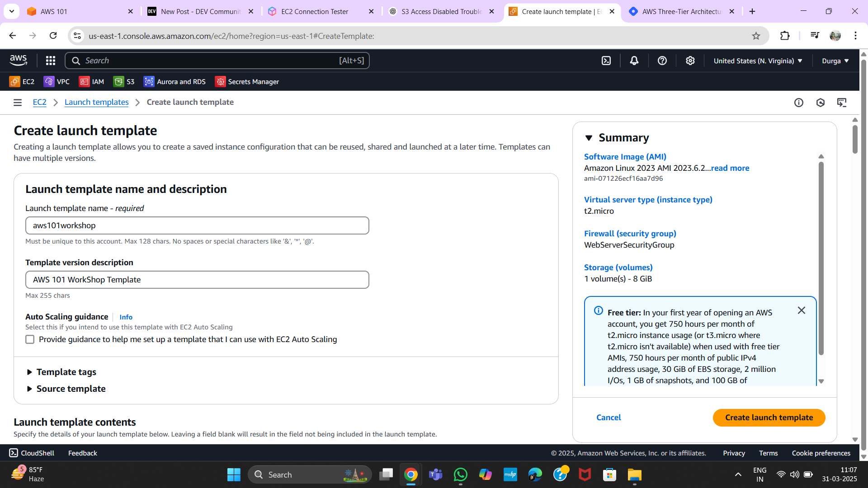Open the Durga account dropdown
Image resolution: width=868 pixels, height=488 pixels.
[835, 61]
